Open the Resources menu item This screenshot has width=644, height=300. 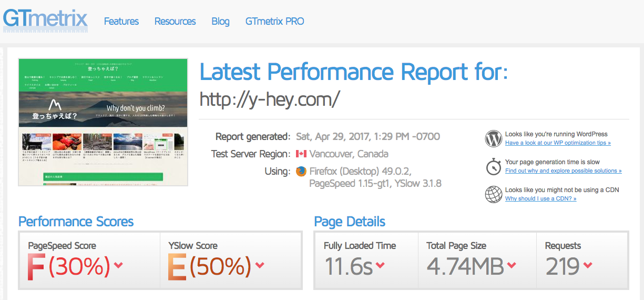(175, 22)
